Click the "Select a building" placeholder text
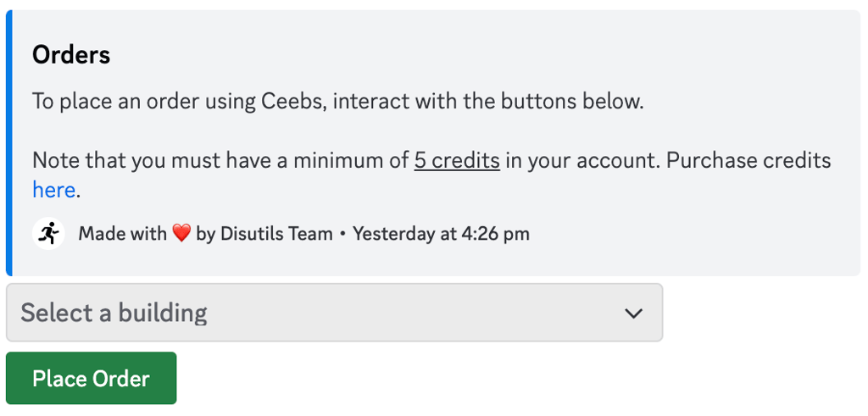This screenshot has height=416, width=868. [114, 313]
